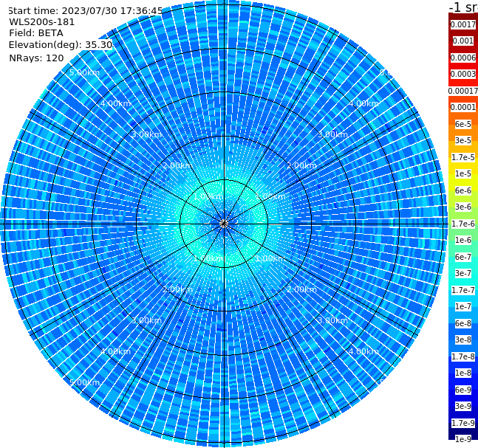Click the 3e-9 colorbar tick
Viewport: 478px width, 448px height.
point(463,406)
